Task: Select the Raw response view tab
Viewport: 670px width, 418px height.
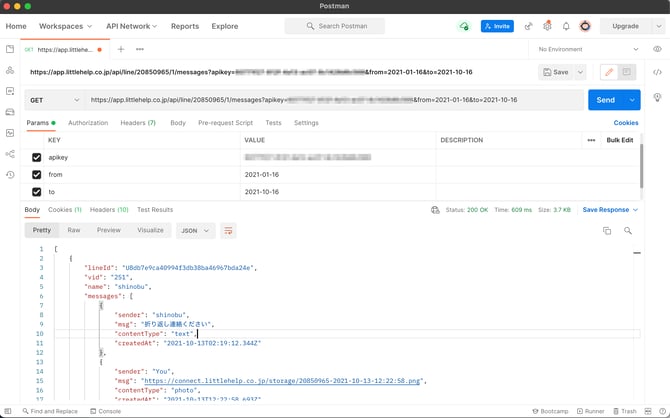Action: pyautogui.click(x=74, y=230)
